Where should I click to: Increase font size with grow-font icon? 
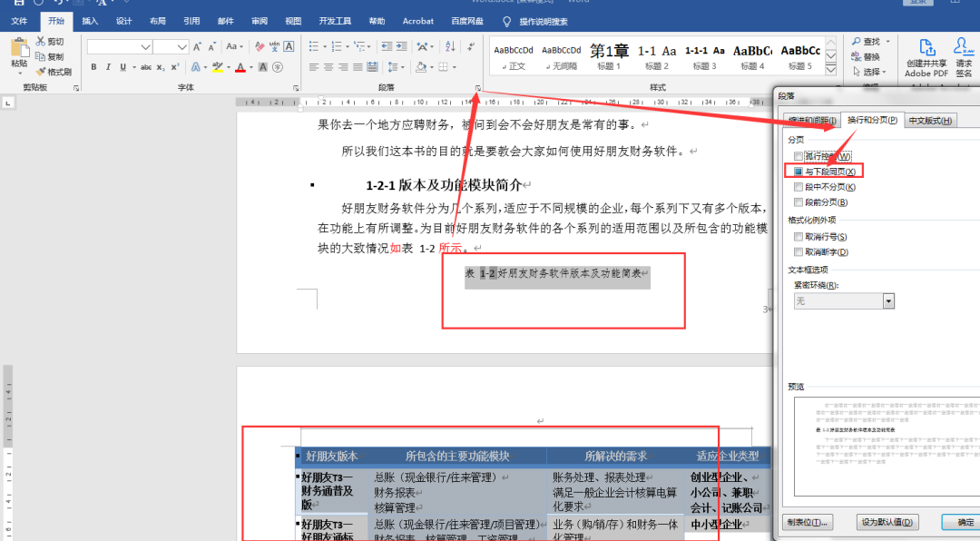(197, 47)
